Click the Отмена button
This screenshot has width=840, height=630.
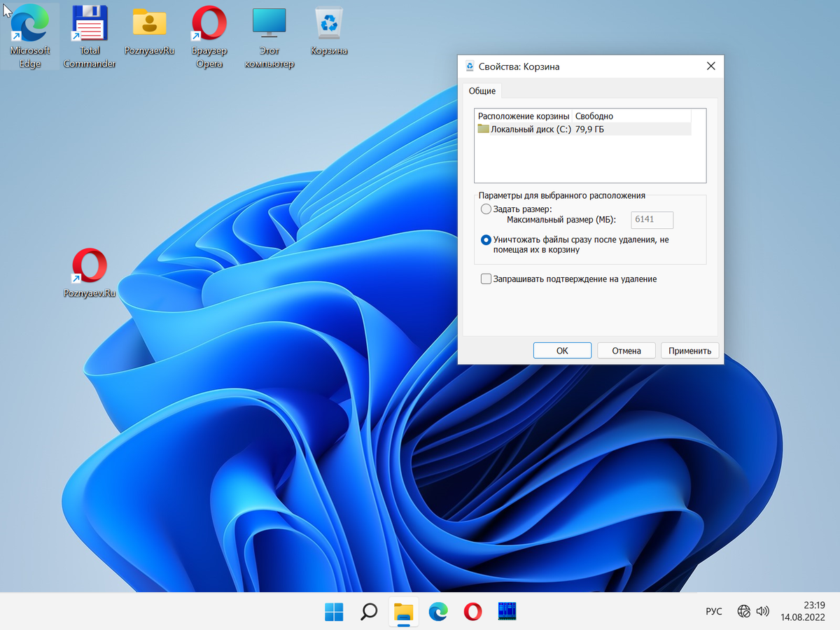click(x=626, y=351)
